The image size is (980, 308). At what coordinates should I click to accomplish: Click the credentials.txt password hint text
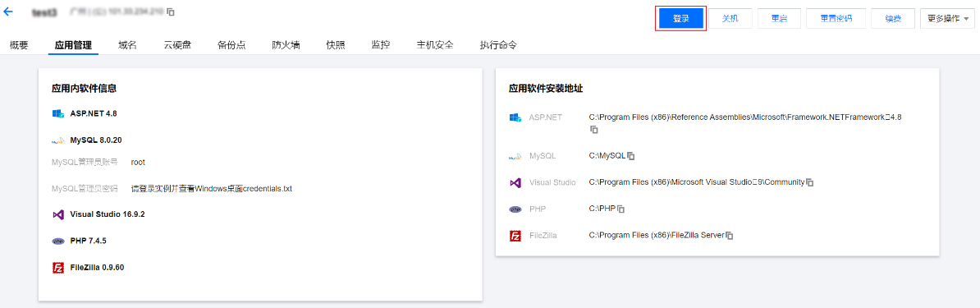click(212, 188)
